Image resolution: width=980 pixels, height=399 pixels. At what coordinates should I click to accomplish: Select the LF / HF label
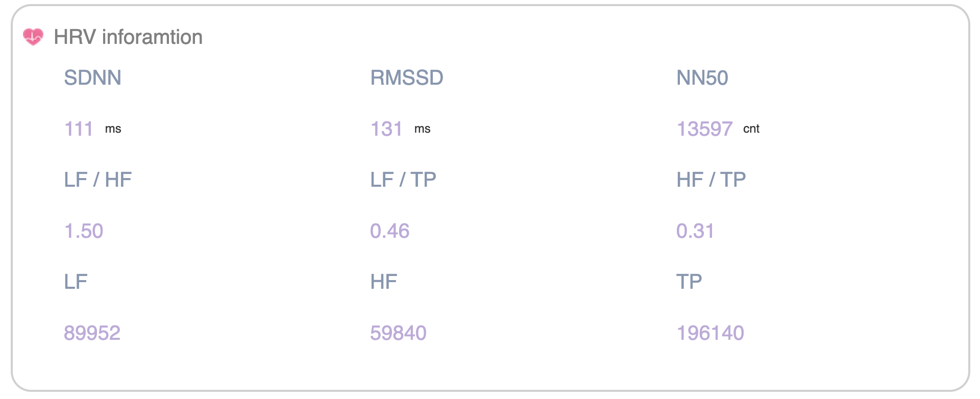tap(97, 180)
